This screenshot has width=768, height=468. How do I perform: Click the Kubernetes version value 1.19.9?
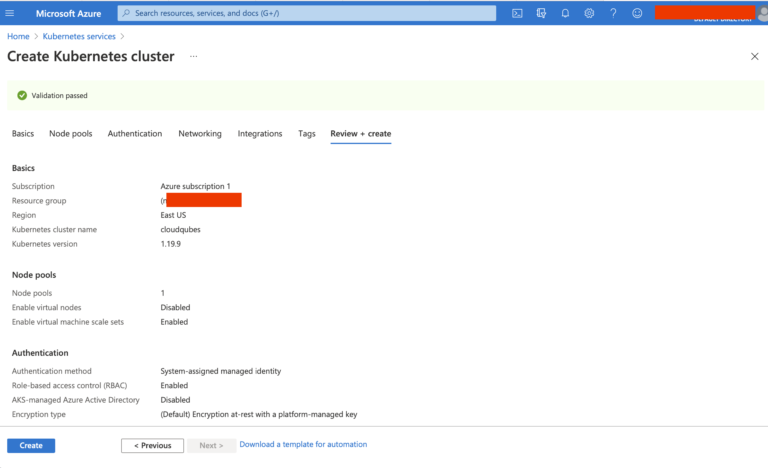(x=170, y=244)
